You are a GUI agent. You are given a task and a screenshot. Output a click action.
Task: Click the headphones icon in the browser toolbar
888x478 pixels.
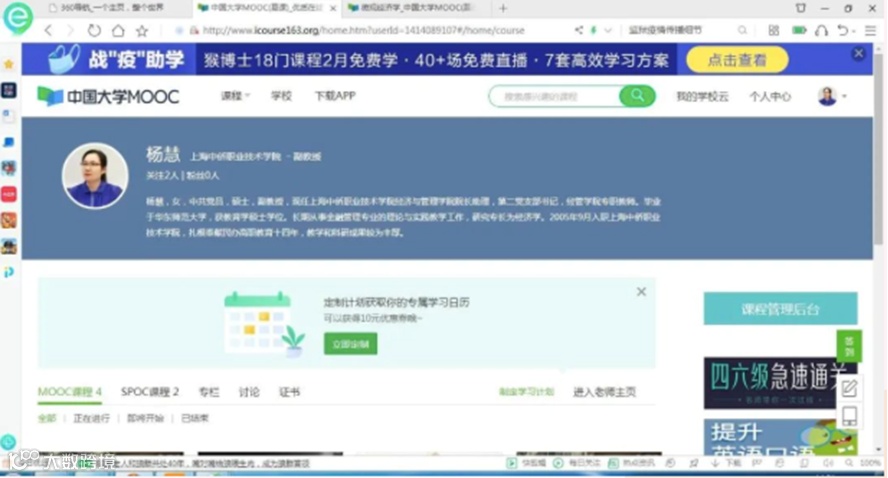pyautogui.click(x=821, y=31)
